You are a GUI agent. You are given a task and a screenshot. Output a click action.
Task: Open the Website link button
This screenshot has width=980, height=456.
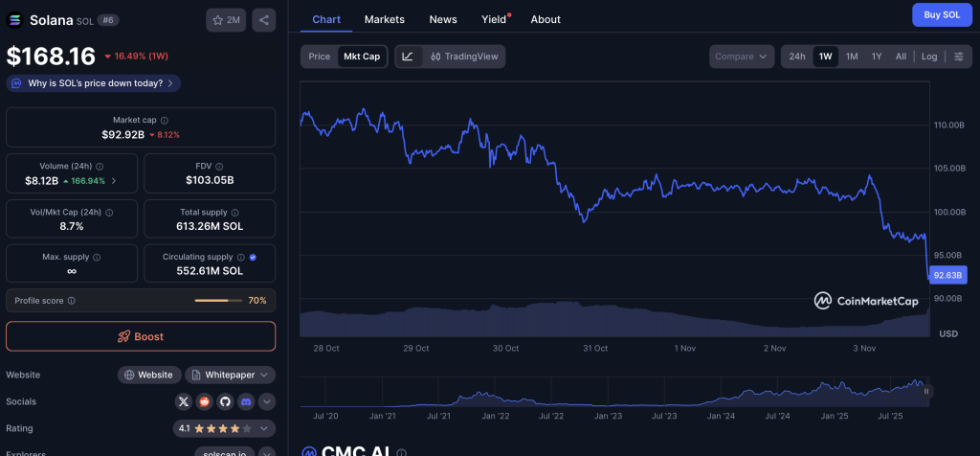(x=149, y=375)
